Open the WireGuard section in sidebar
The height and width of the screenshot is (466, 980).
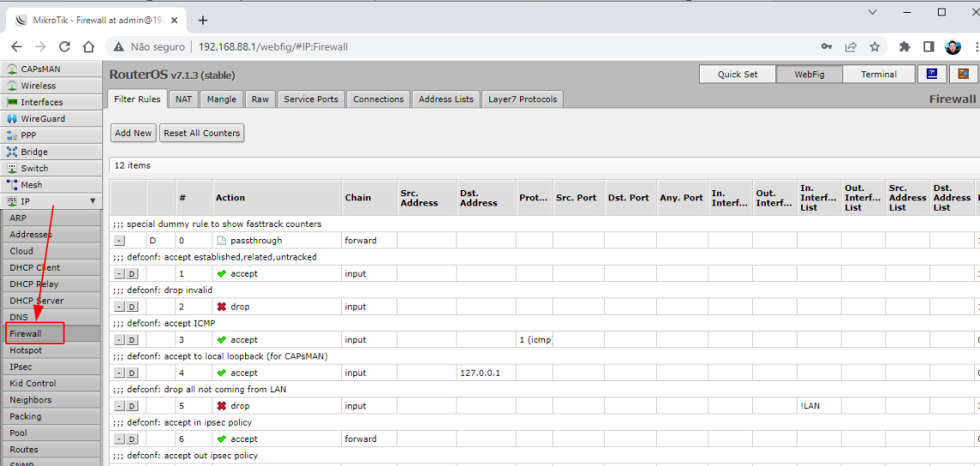point(51,119)
